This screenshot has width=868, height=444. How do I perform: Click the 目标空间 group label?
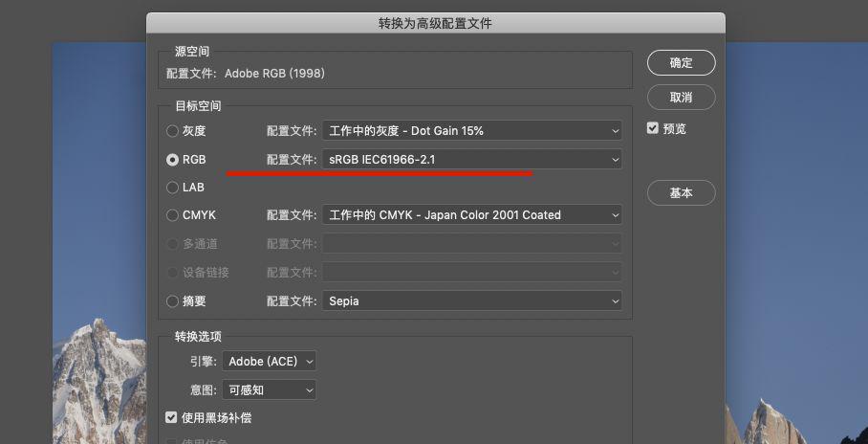[x=198, y=106]
